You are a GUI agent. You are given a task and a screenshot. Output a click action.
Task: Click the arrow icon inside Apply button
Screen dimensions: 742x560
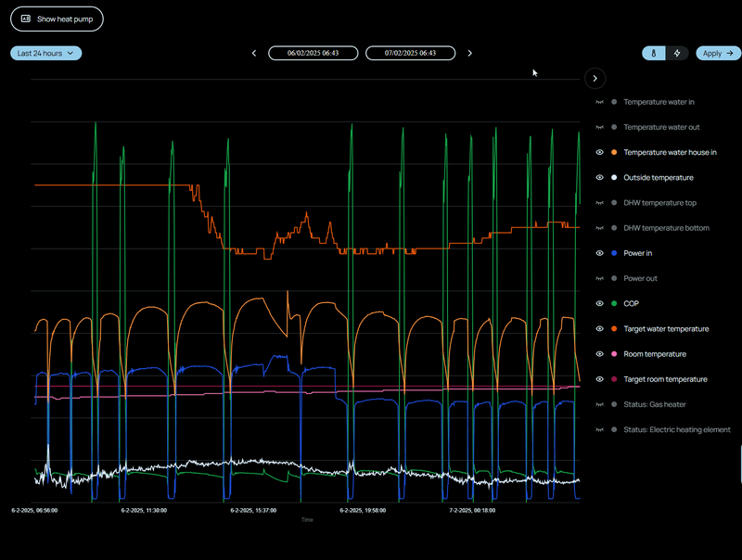pos(730,53)
